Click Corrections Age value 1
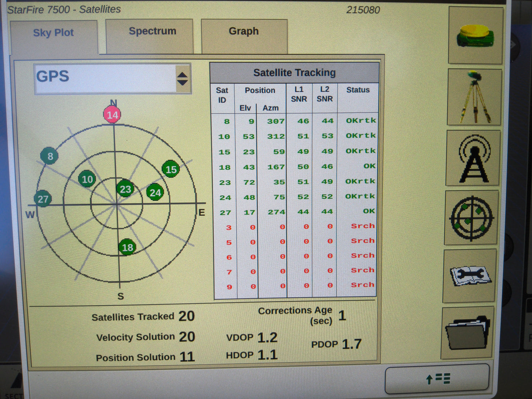Viewport: 532px width, 399px height. tap(342, 315)
